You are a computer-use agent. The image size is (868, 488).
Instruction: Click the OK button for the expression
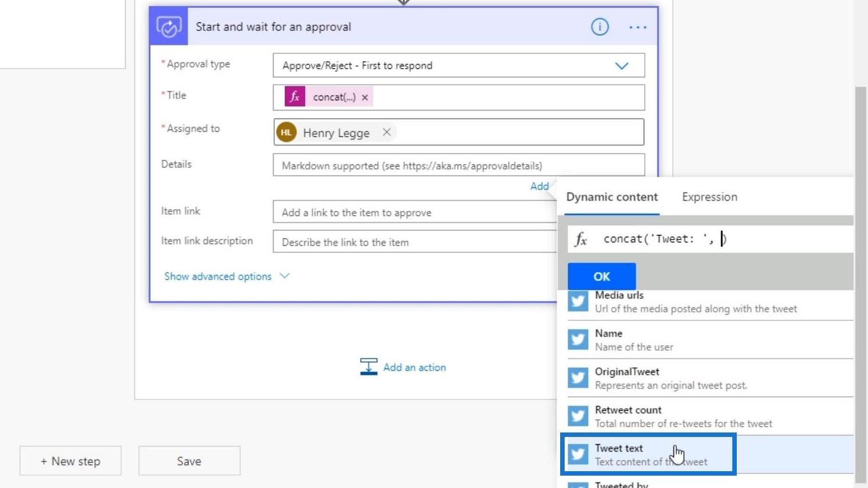[x=602, y=276]
